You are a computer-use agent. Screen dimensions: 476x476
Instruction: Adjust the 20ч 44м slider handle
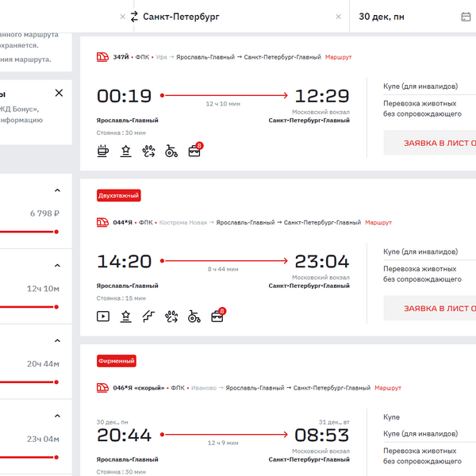pos(56,382)
